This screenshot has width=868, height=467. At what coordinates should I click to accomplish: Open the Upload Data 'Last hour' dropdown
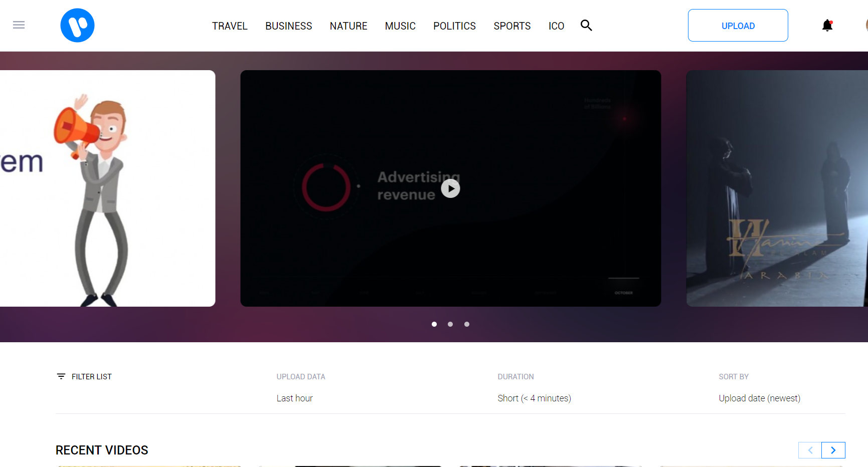coord(295,398)
